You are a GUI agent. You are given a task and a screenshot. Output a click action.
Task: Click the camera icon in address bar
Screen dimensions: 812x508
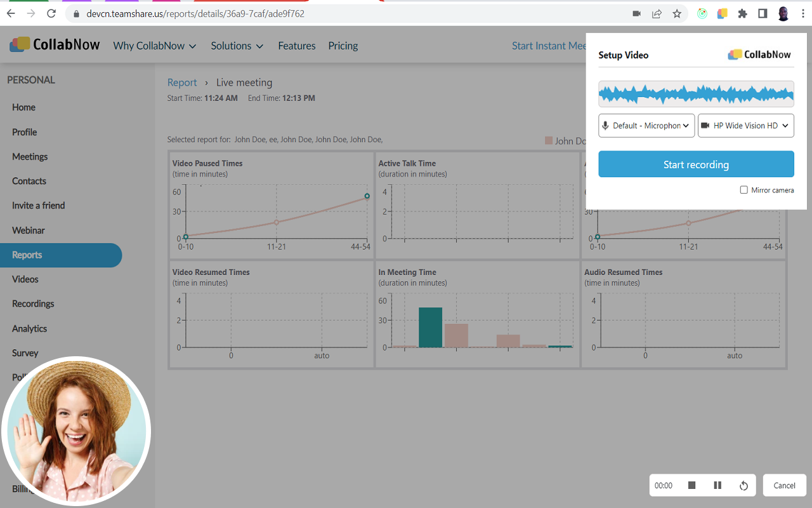(x=636, y=13)
